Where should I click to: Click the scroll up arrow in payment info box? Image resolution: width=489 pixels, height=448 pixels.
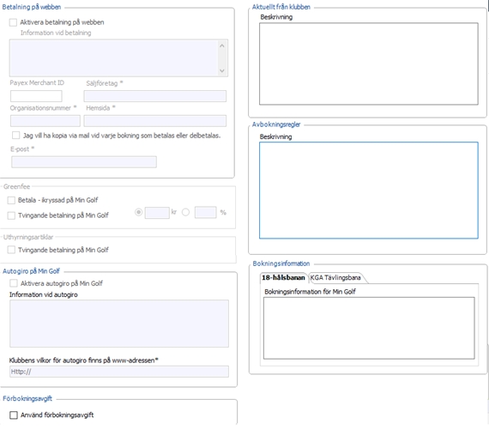[x=222, y=45]
